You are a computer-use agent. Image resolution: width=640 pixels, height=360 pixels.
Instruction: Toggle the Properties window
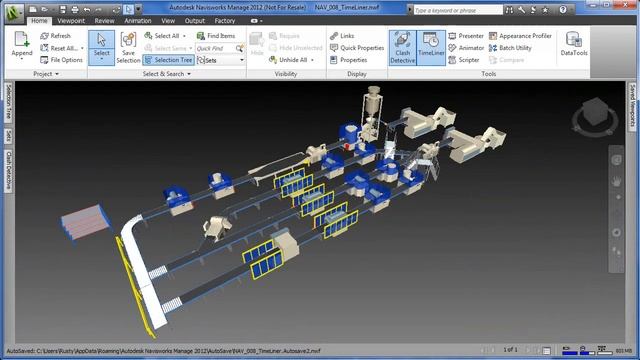348,60
